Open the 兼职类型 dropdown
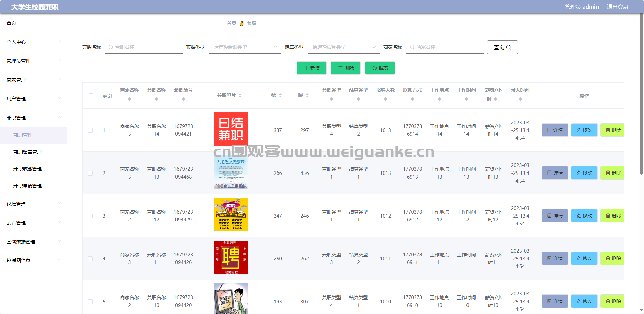Viewport: 644px width, 314px height. (x=245, y=47)
